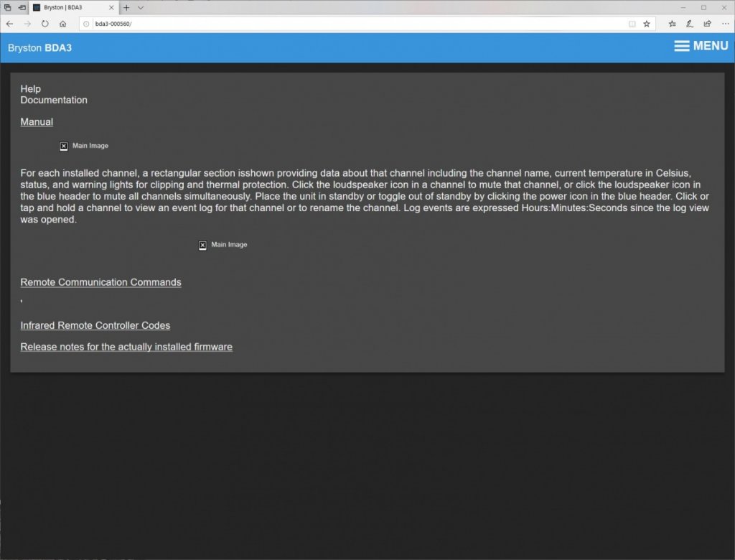
Task: Refresh the current page
Action: pyautogui.click(x=45, y=24)
